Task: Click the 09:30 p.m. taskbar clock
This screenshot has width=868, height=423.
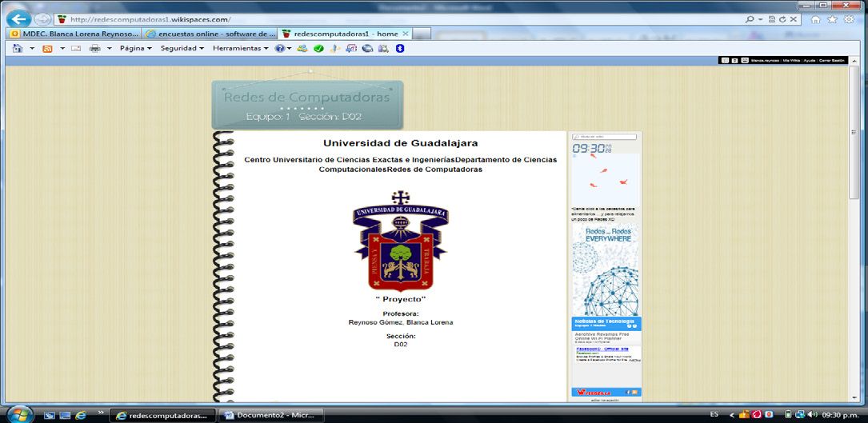Action: coord(839,414)
